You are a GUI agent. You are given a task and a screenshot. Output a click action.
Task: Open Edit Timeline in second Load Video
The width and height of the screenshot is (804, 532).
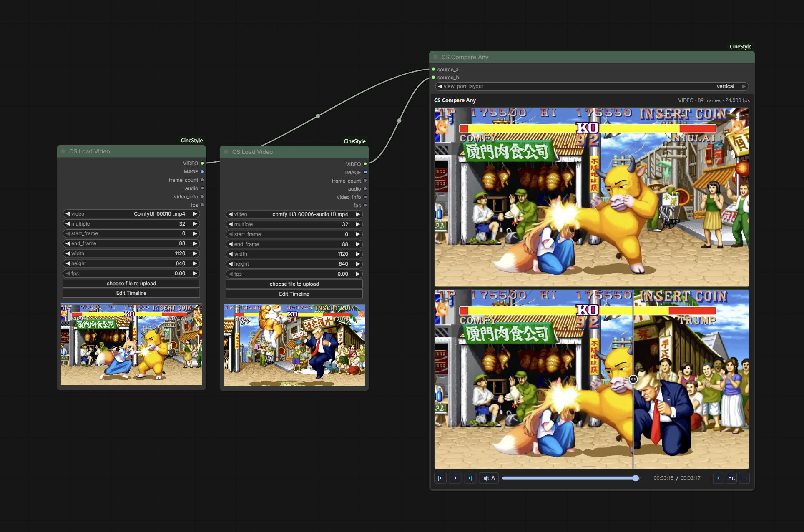pos(294,294)
